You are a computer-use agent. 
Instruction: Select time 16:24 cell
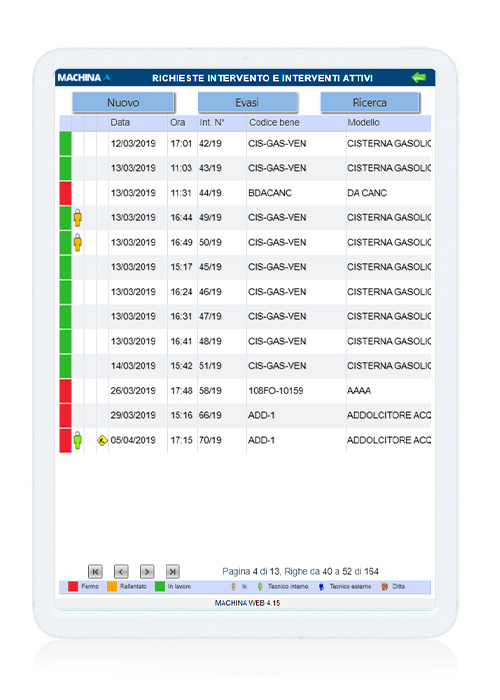tap(181, 292)
